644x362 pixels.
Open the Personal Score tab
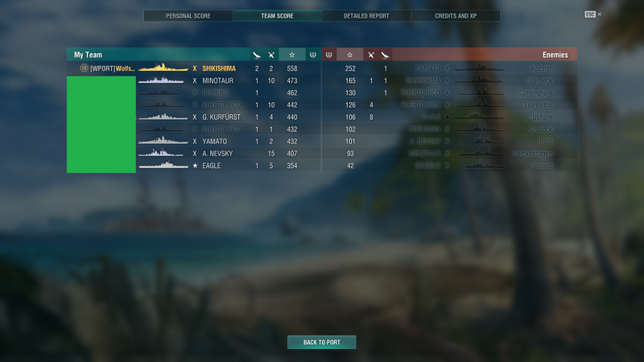(188, 16)
